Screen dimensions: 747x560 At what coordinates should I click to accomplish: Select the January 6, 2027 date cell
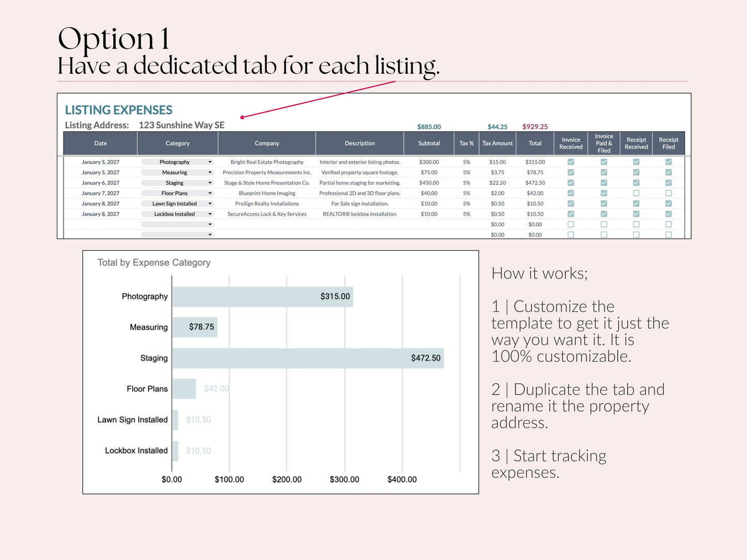coord(100,183)
